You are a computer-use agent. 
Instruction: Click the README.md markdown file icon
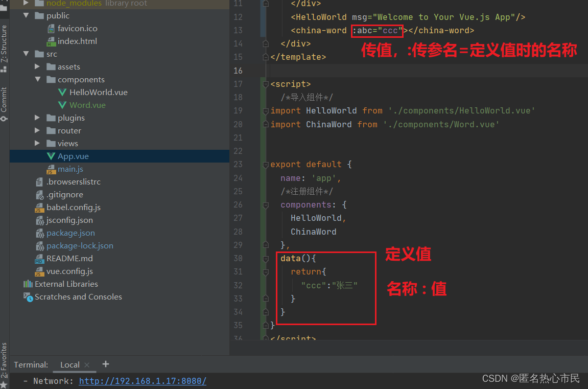pos(39,259)
